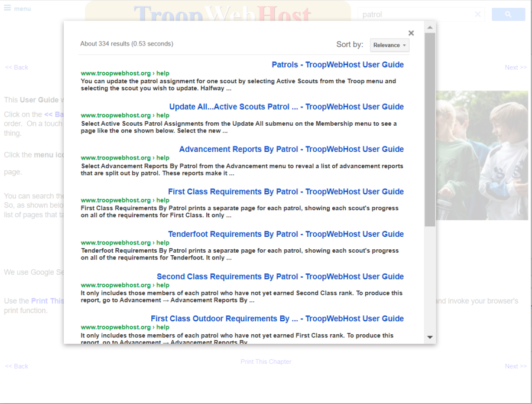Open the hamburger menu icon
Viewport: 532px width, 404px height.
coord(7,8)
